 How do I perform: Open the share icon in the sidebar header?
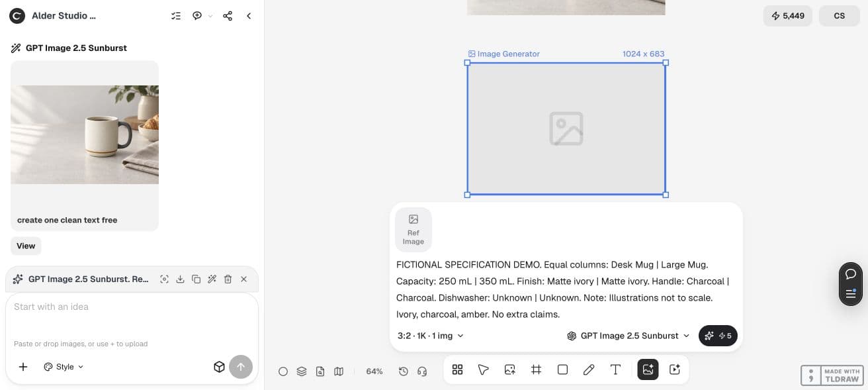click(228, 16)
